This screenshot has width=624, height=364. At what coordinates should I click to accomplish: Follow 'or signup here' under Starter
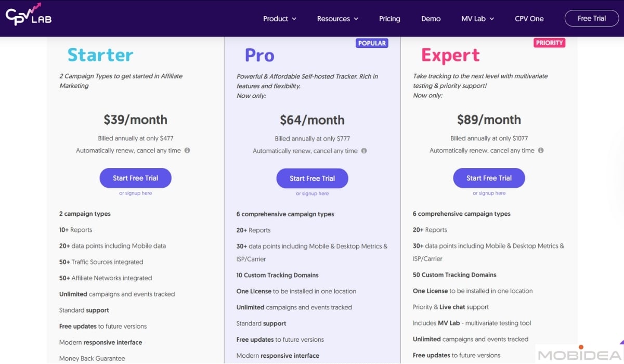tap(136, 193)
